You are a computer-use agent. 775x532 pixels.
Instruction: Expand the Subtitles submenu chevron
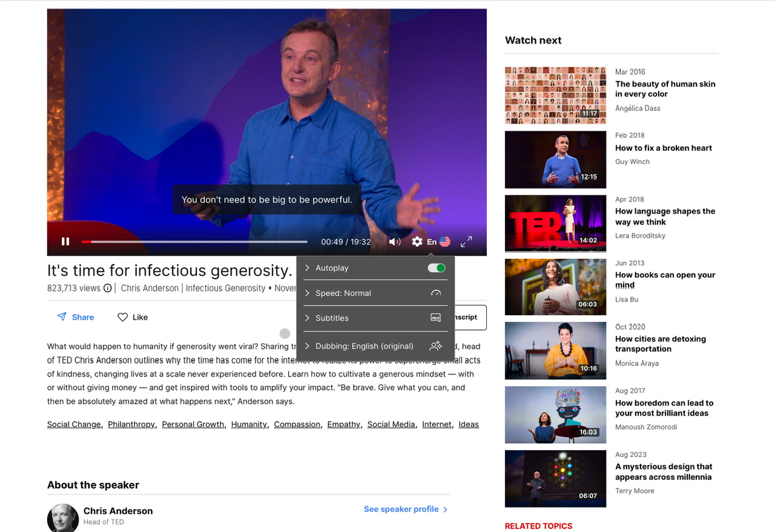(x=308, y=318)
